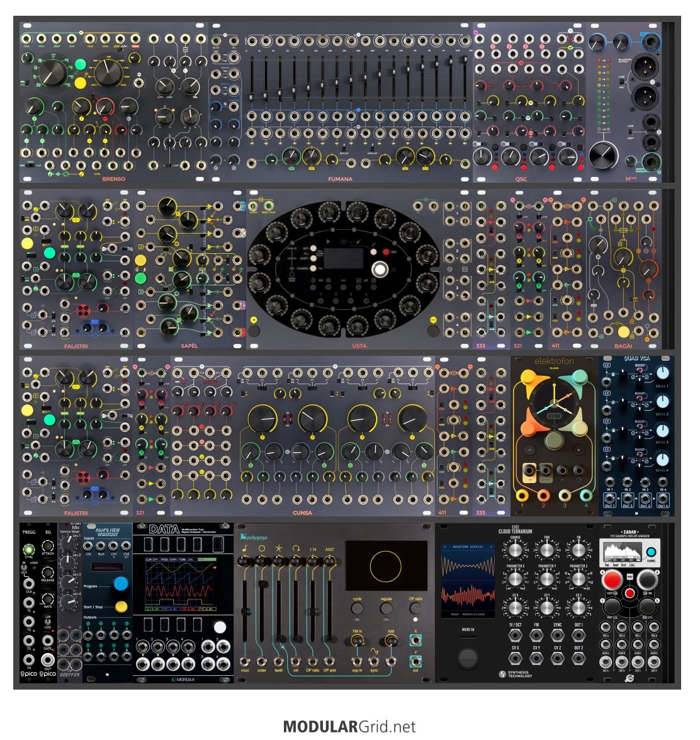Click the ATTACK knob on Pico EG

[x=48, y=546]
